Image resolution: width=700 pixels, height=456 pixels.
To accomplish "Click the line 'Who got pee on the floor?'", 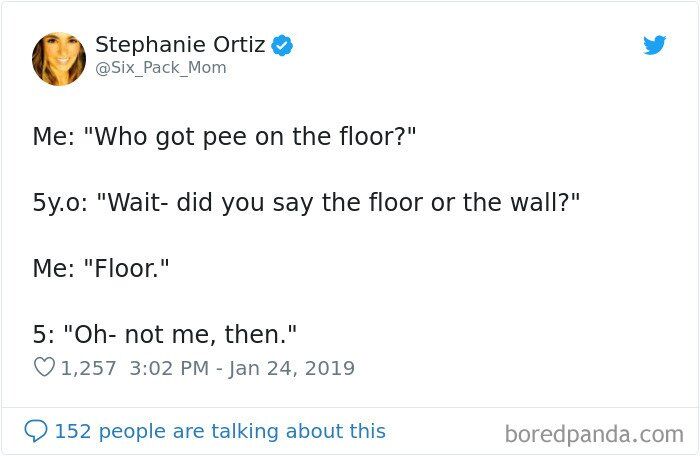I will click(x=250, y=136).
